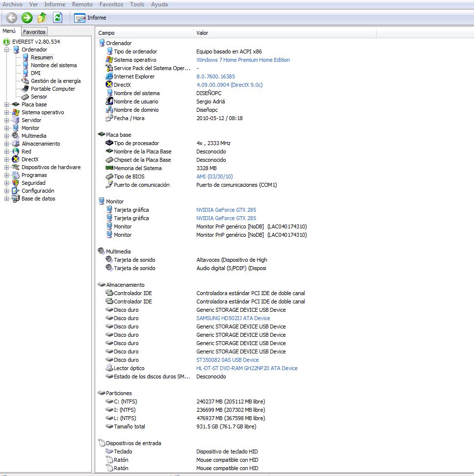Switch to the Menú tab
474x476 pixels.
pos(9,31)
